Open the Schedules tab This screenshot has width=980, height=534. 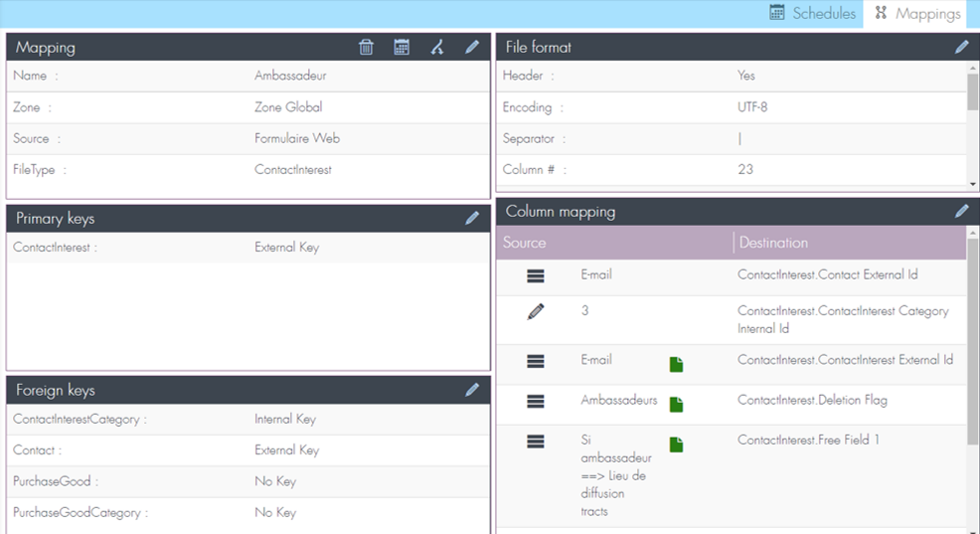click(x=812, y=13)
